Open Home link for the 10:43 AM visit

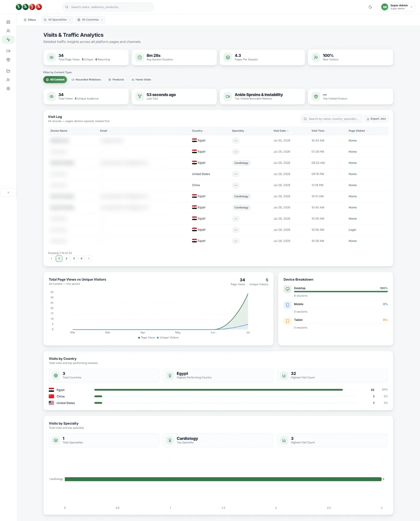(352, 141)
